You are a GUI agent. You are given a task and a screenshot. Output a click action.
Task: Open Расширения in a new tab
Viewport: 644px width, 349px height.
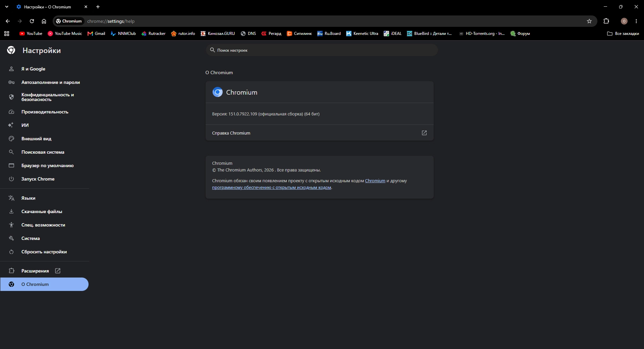44,271
